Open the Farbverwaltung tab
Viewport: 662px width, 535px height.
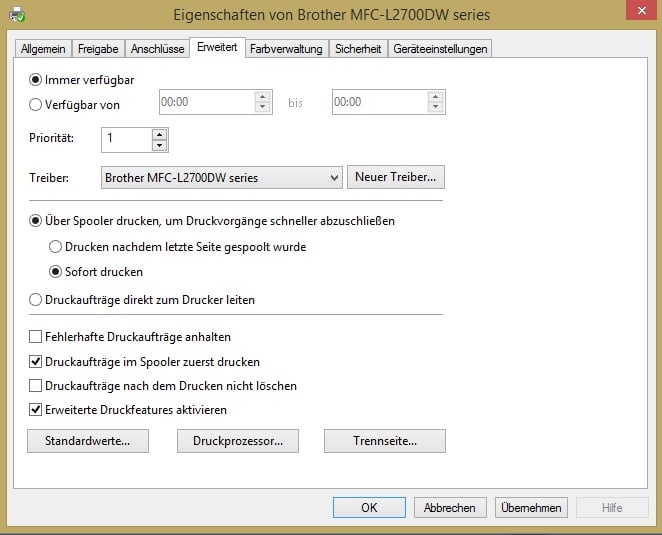point(287,48)
